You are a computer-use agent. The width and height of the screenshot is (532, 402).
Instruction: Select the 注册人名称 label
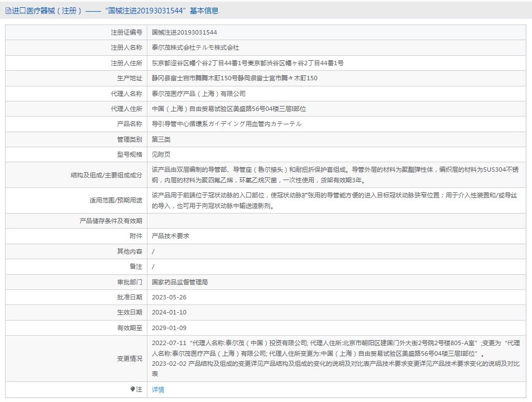(x=127, y=47)
